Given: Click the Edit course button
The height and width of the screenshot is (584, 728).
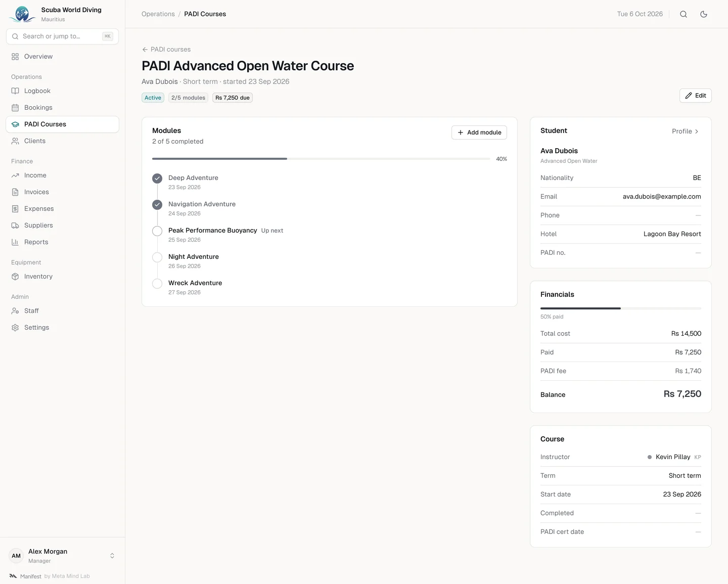Looking at the screenshot, I should [x=696, y=96].
